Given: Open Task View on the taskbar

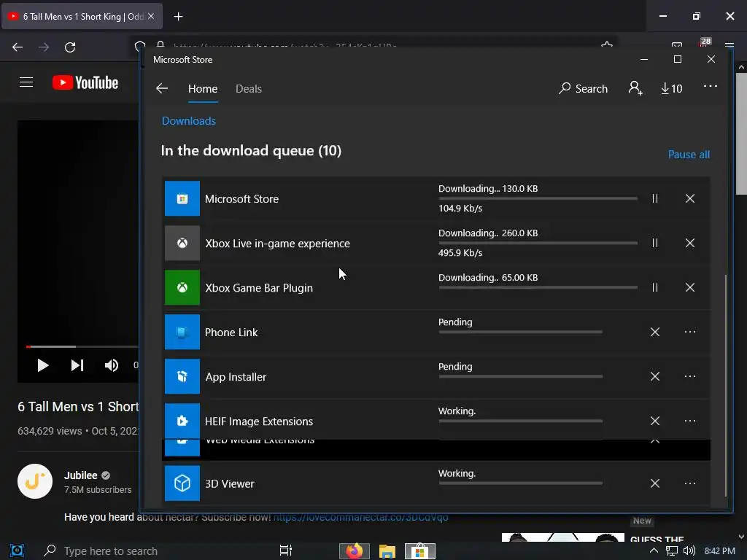Looking at the screenshot, I should click(286, 551).
